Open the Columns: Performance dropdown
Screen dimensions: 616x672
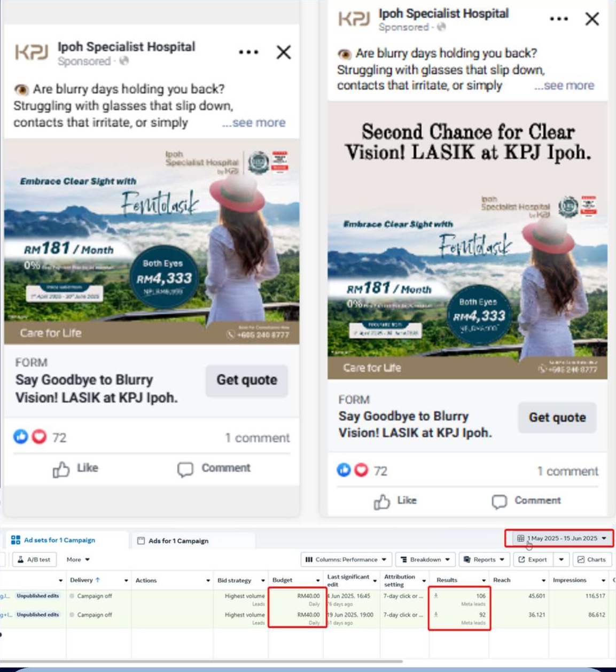(x=347, y=559)
